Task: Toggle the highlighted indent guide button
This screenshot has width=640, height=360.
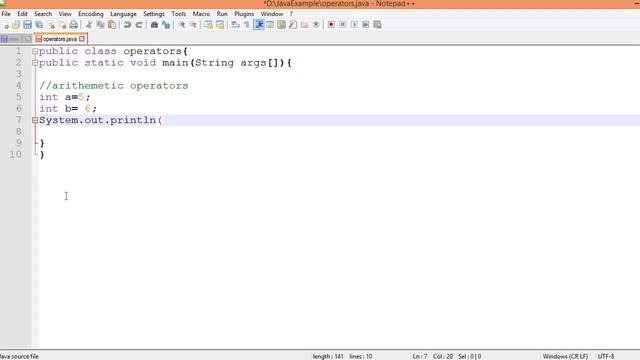Action: 259,25
